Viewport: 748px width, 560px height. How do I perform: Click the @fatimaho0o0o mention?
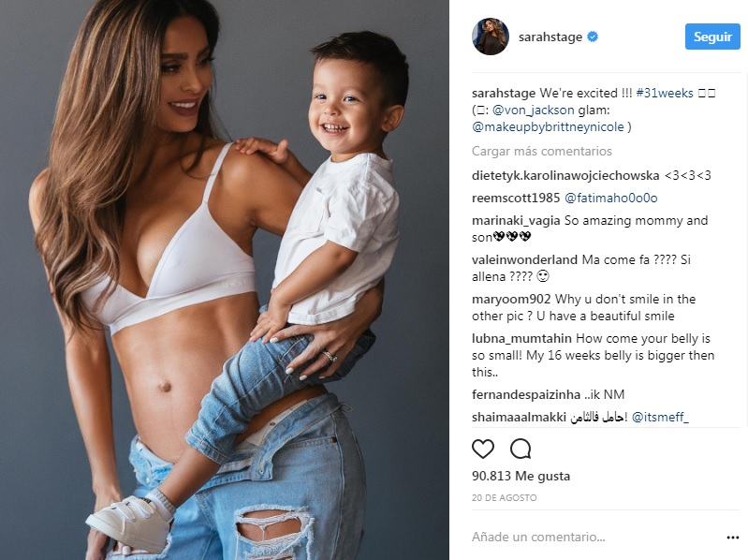click(610, 198)
